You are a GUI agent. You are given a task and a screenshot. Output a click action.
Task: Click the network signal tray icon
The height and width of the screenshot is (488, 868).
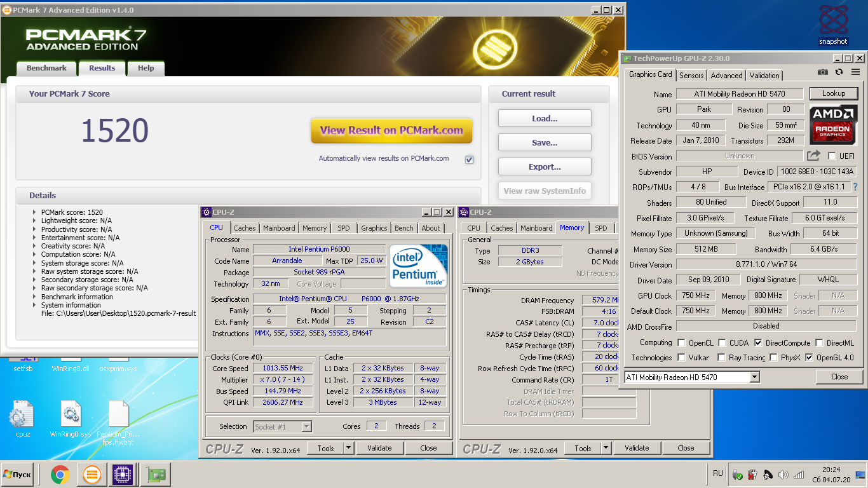[799, 475]
